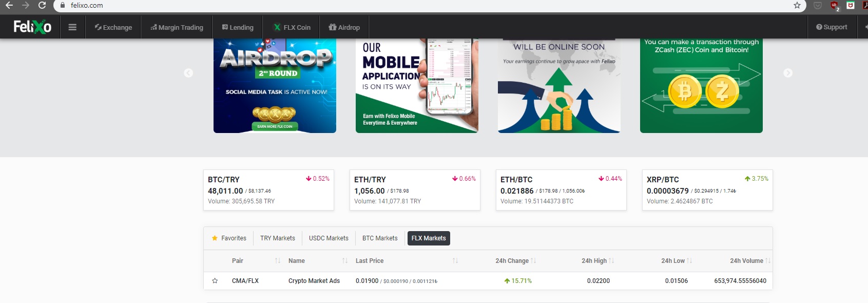Click the 0.01900 last price value
Viewport: 868px width, 303px height.
367,281
